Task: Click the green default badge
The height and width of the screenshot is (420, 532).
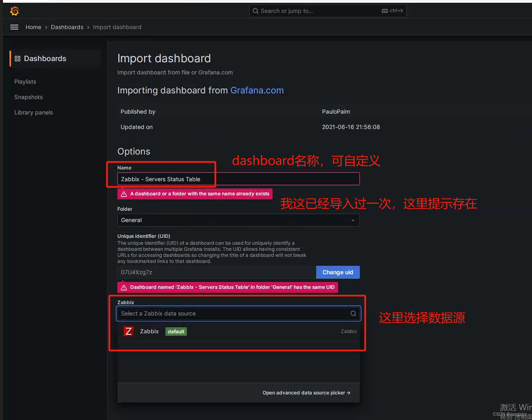Action: [176, 332]
